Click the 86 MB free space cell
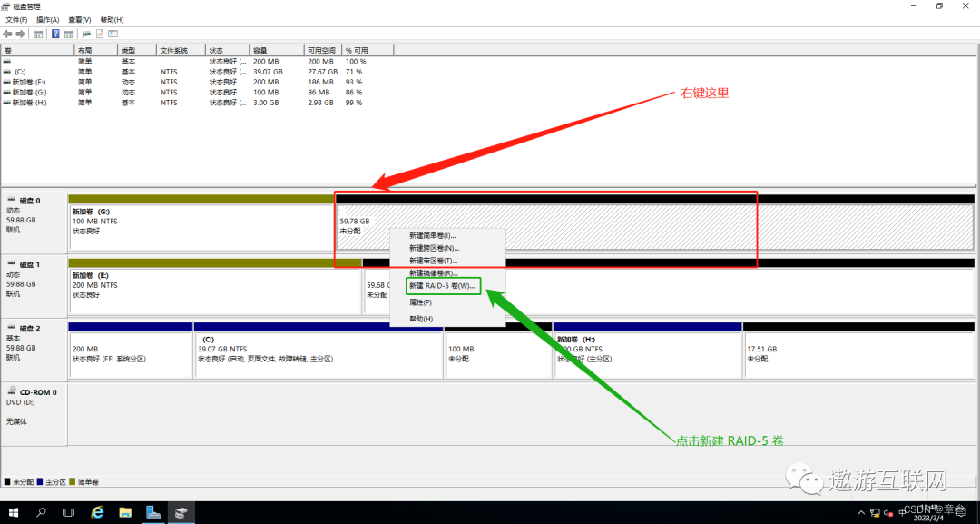The width and height of the screenshot is (980, 524). tap(318, 92)
